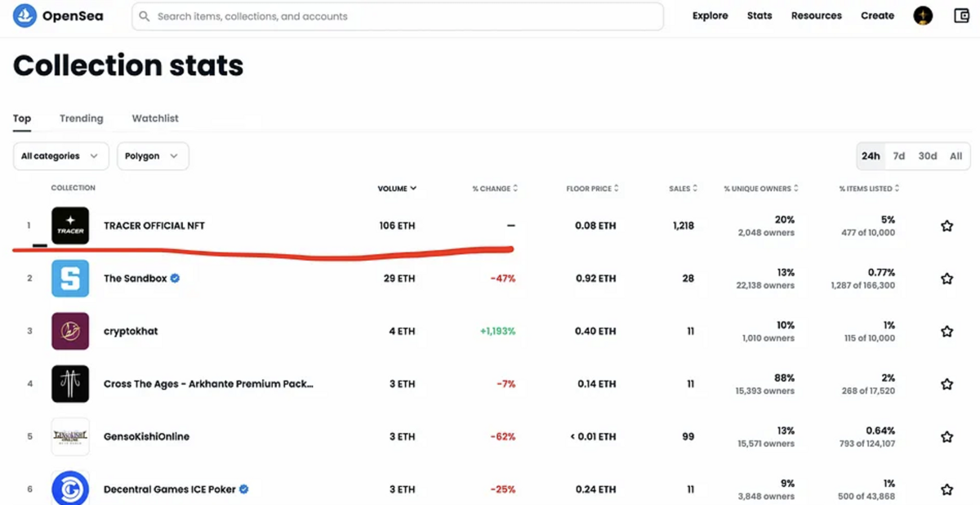This screenshot has height=505, width=980.
Task: Open The Sandbox collection logo
Action: (x=70, y=279)
